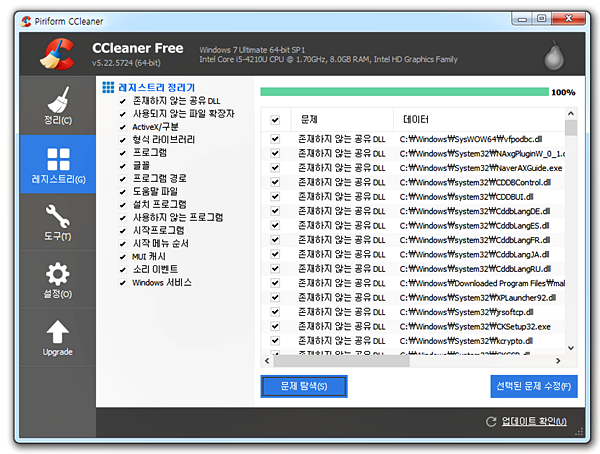The image size is (600, 454).
Task: Uncheck the NaverAXGuide.exe result row
Action: [x=275, y=168]
